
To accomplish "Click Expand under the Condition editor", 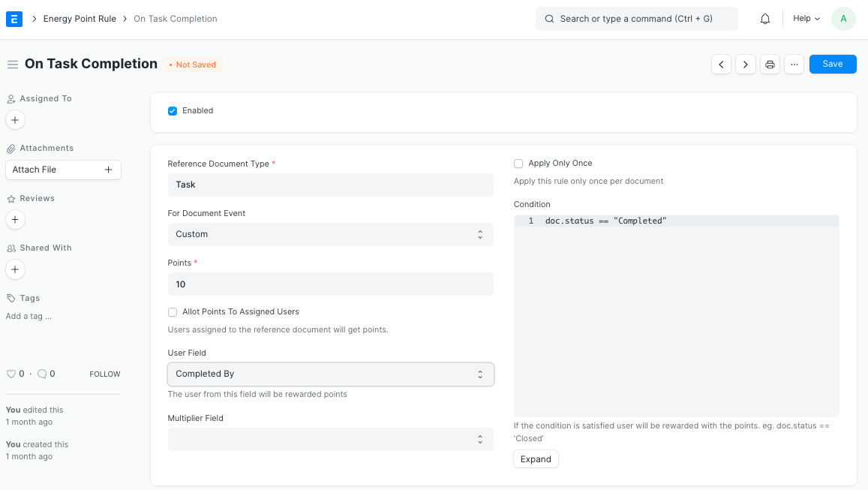I will tap(536, 459).
